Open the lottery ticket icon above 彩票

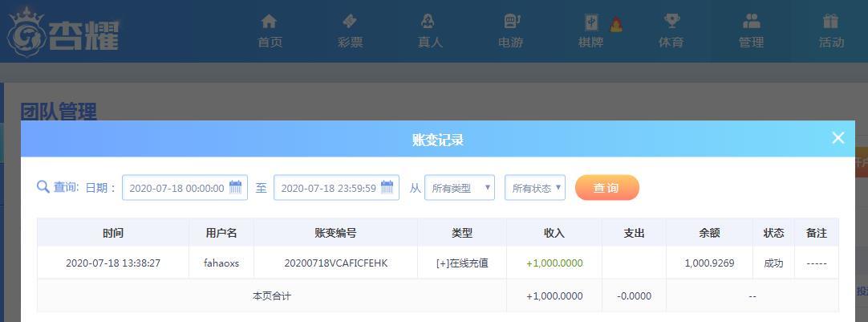coord(349,22)
